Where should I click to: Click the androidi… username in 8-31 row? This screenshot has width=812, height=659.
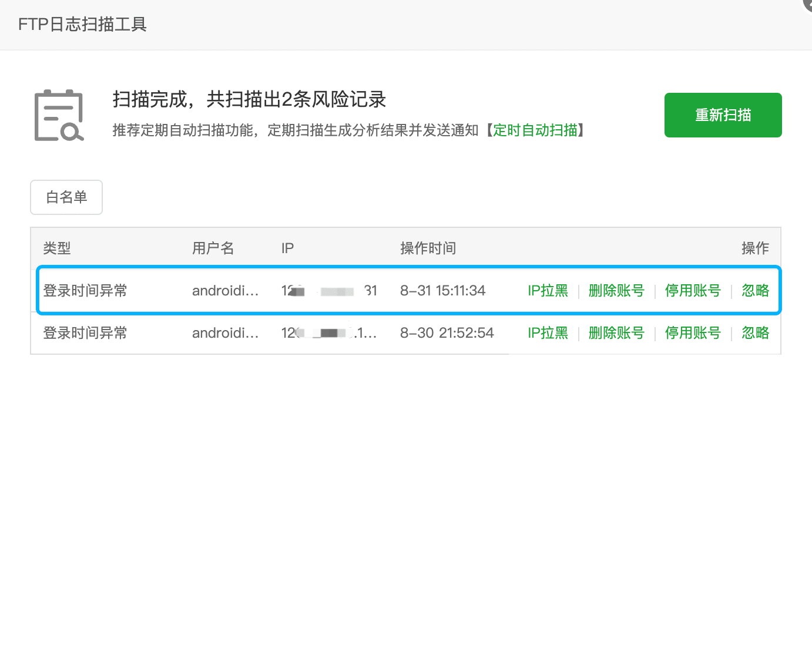tap(225, 291)
